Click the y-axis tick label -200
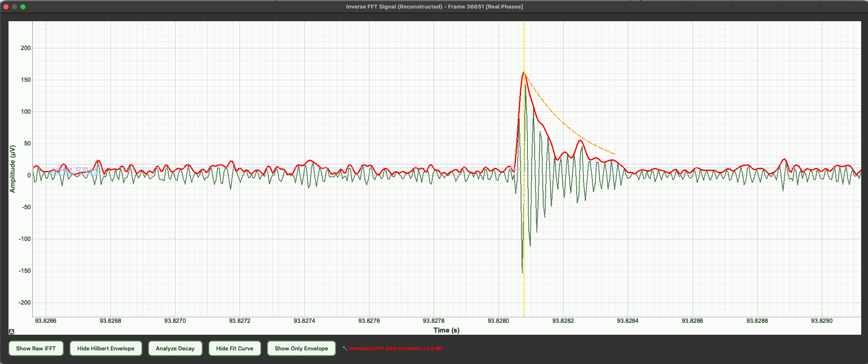This screenshot has width=868, height=364. click(24, 302)
